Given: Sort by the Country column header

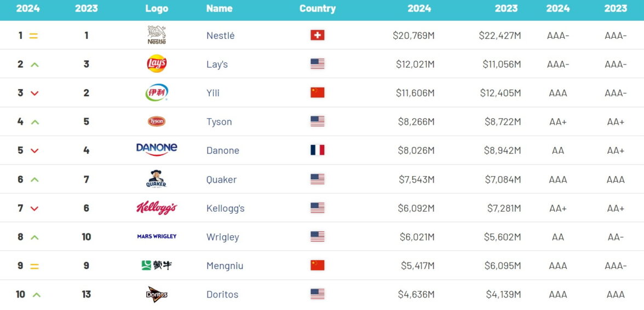Looking at the screenshot, I should (318, 9).
